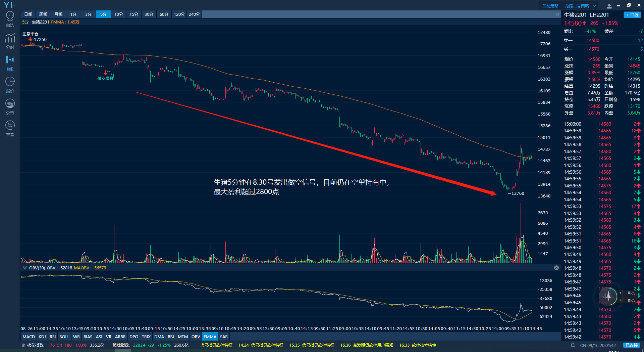Image resolution: width=644 pixels, height=352 pixels.
Task: Open the 交易 trading sidebar icon
Action: click(x=10, y=128)
